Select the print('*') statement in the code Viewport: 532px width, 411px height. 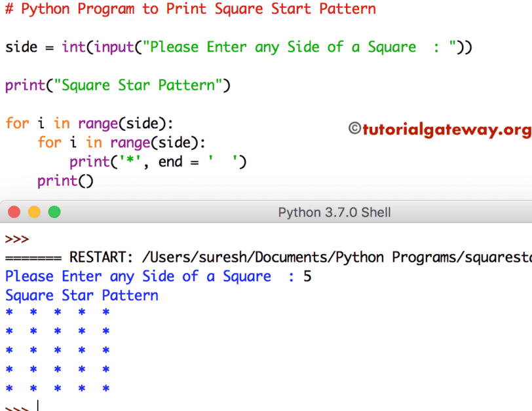pyautogui.click(x=157, y=161)
